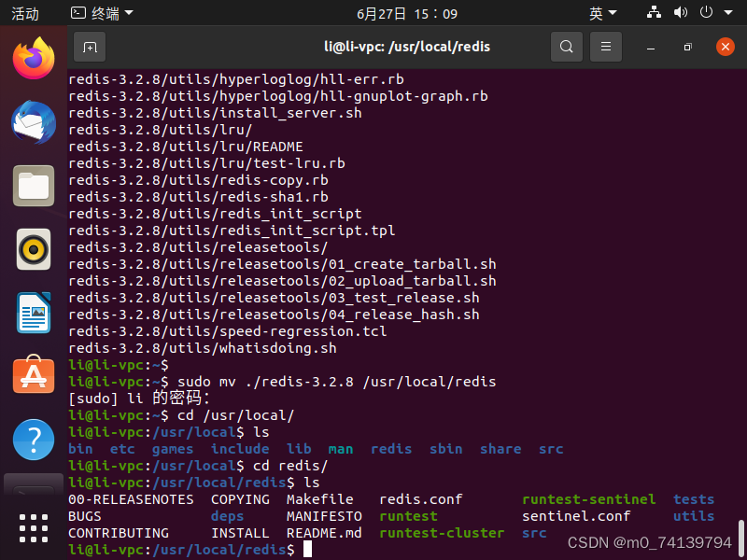The image size is (747, 560).
Task: Launch Rhythmbox music player
Action: click(33, 249)
